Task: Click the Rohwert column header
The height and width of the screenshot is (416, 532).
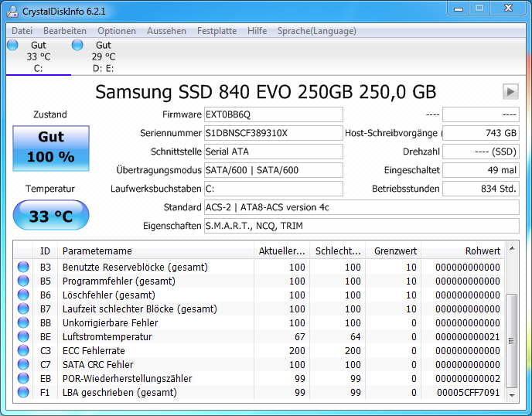Action: (x=462, y=251)
